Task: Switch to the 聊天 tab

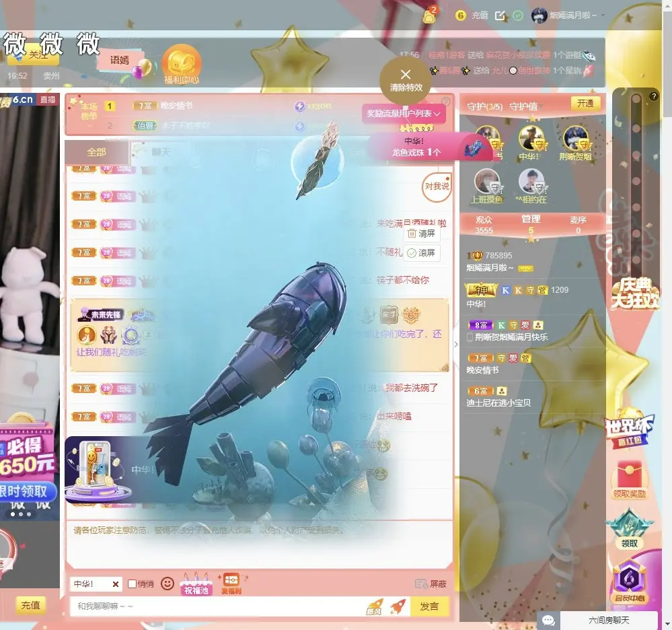Action: pyautogui.click(x=161, y=152)
